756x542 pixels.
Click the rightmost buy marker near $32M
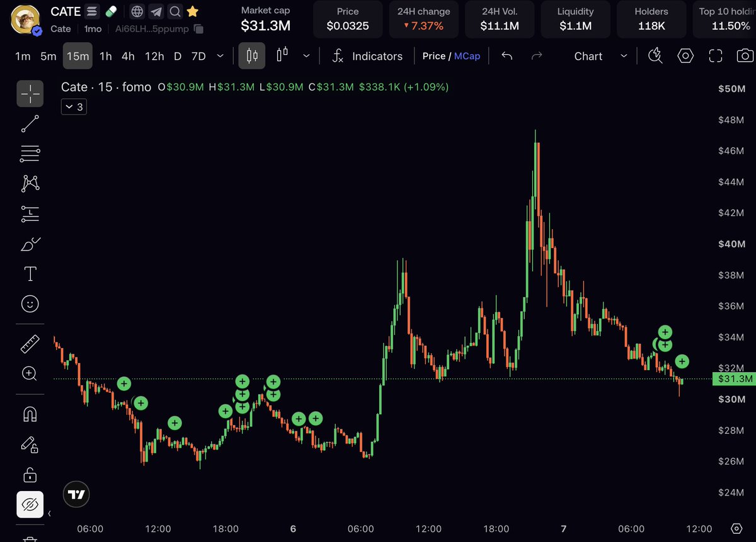point(682,361)
